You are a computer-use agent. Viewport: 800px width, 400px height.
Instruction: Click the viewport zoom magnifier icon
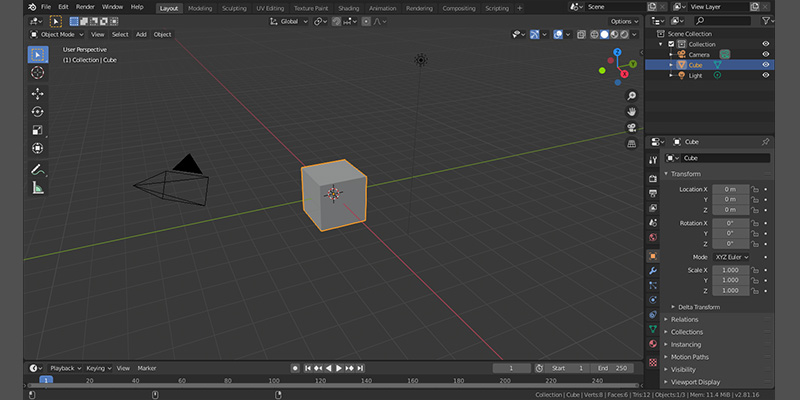[632, 95]
